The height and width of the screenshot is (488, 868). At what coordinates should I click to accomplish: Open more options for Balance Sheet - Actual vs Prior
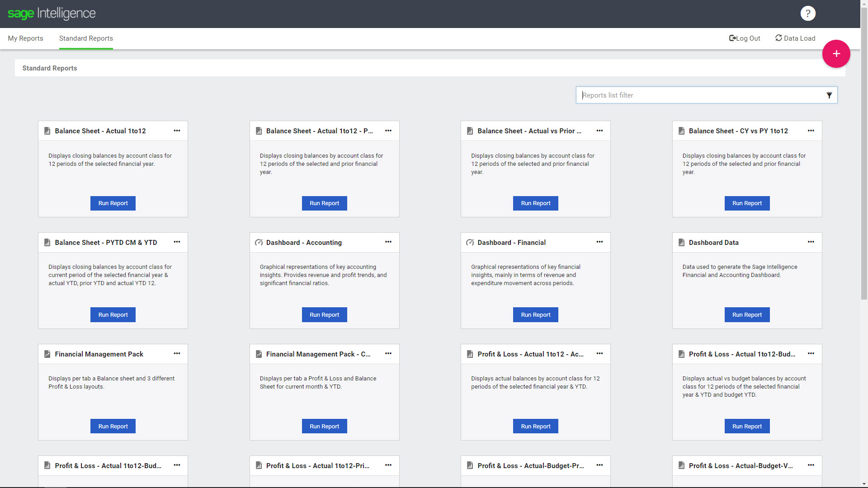(599, 131)
